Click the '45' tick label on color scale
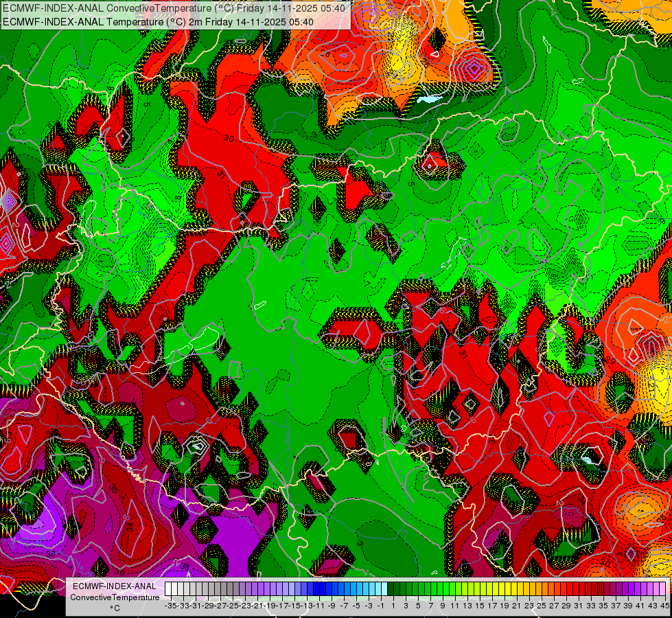 tap(664, 606)
